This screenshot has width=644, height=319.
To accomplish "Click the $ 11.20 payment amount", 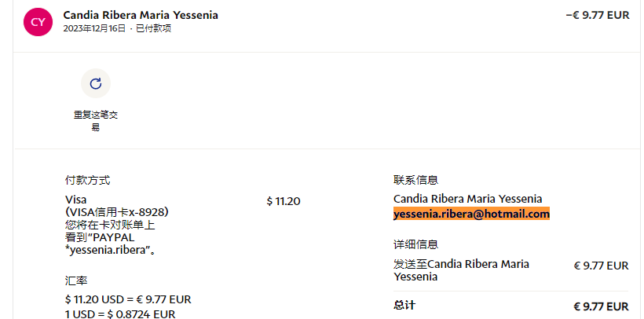I will [283, 201].
